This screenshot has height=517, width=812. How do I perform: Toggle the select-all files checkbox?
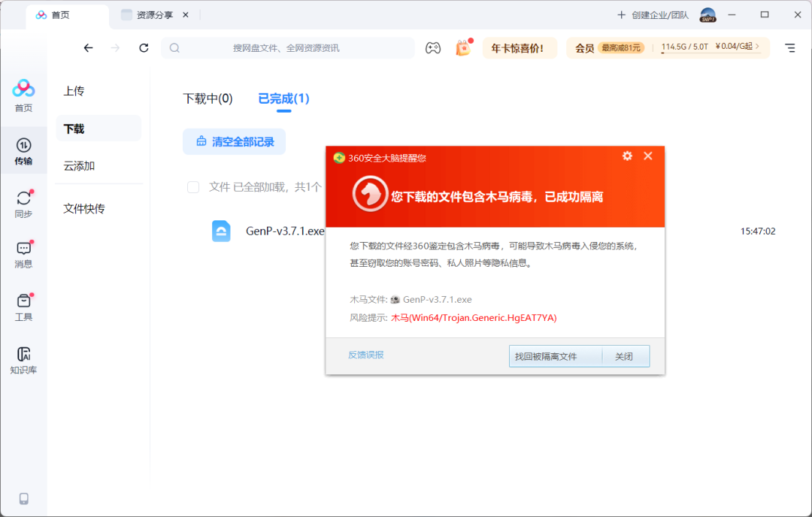click(x=193, y=187)
